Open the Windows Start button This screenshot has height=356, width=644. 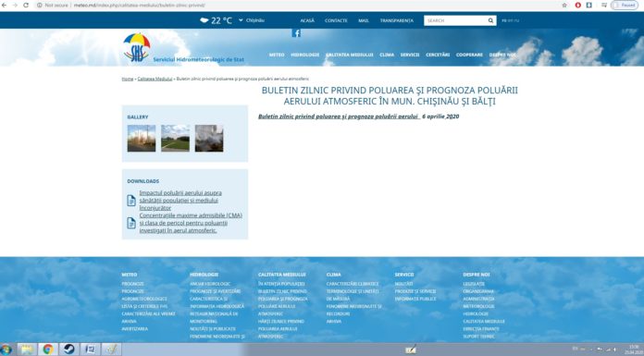click(x=6, y=350)
